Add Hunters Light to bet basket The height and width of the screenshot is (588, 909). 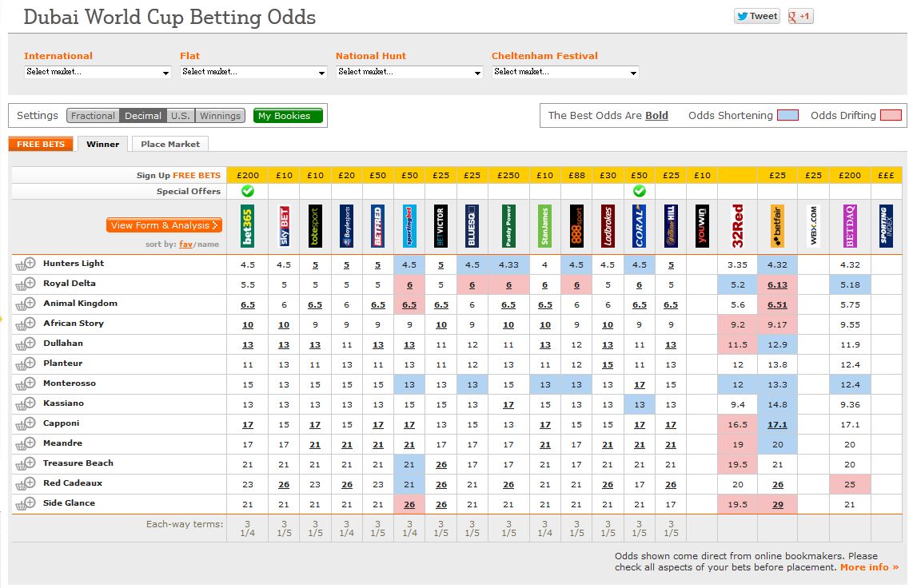(26, 264)
